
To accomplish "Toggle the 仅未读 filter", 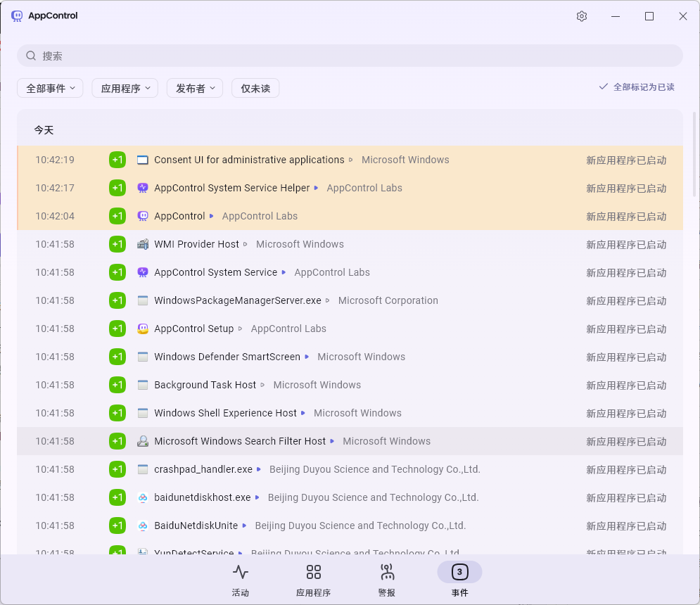I will click(255, 89).
